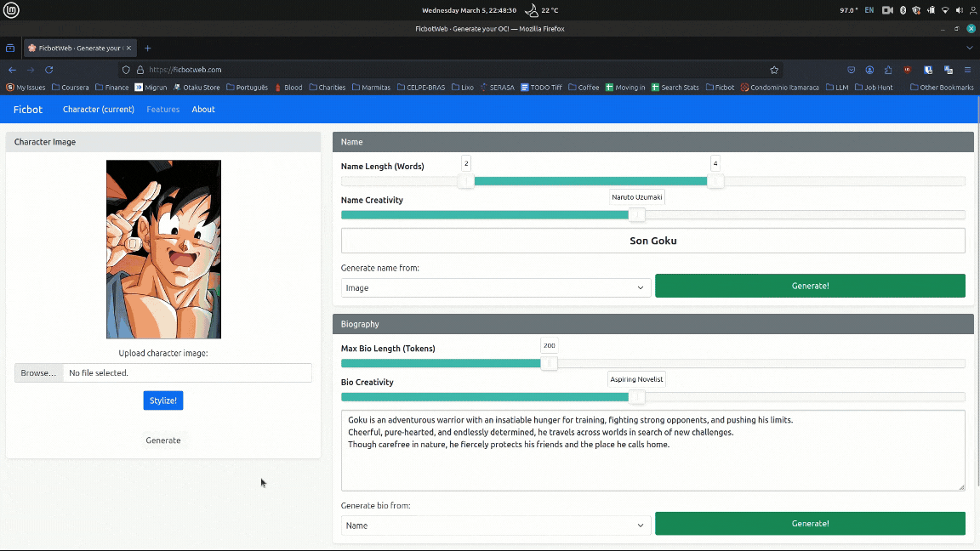Open the Firefox account icon
The height and width of the screenshot is (551, 980).
[869, 70]
